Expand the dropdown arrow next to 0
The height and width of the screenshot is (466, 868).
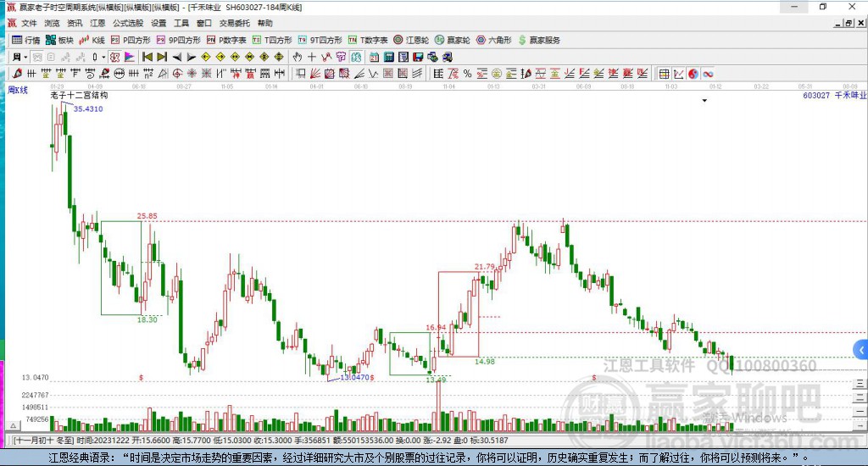pyautogui.click(x=103, y=57)
